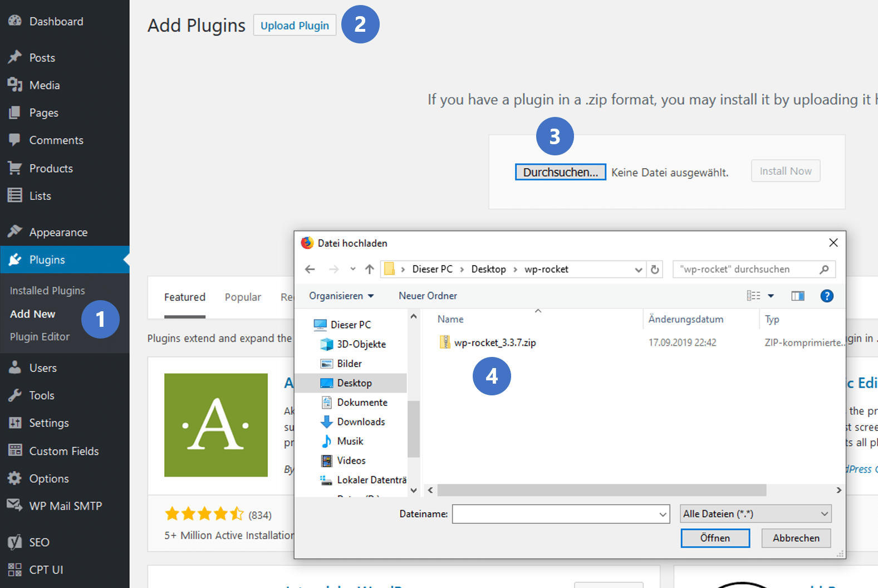The height and width of the screenshot is (588, 878).
Task: Click the Media icon in the sidebar
Action: pos(14,85)
